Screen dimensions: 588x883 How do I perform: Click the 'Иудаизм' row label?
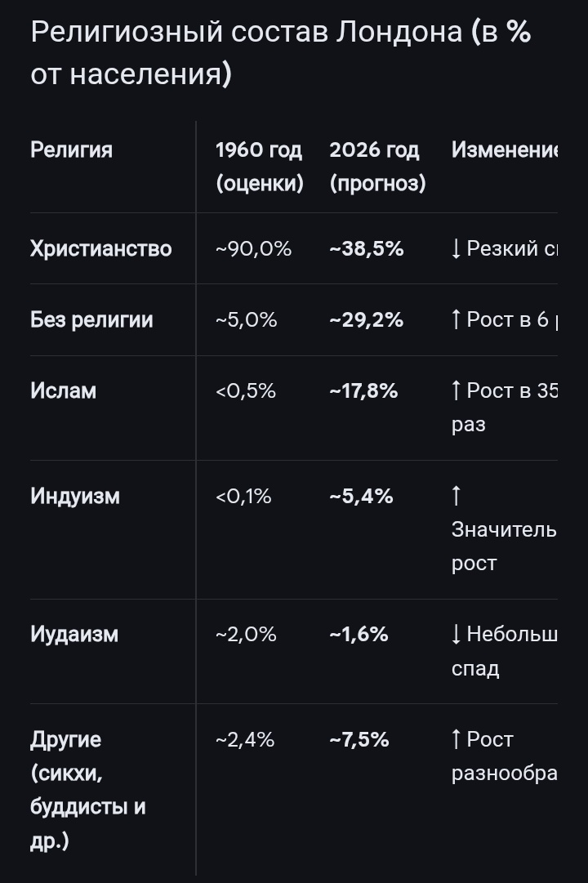coord(74,634)
